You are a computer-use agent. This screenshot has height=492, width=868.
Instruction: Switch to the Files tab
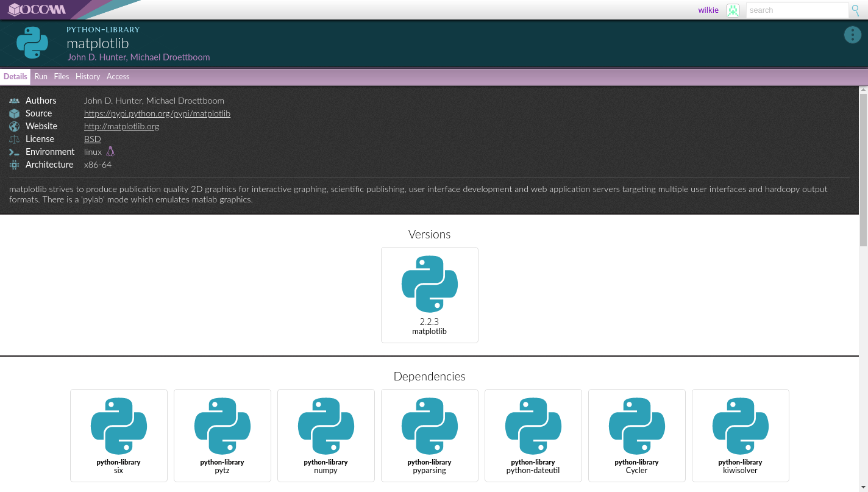(x=62, y=77)
